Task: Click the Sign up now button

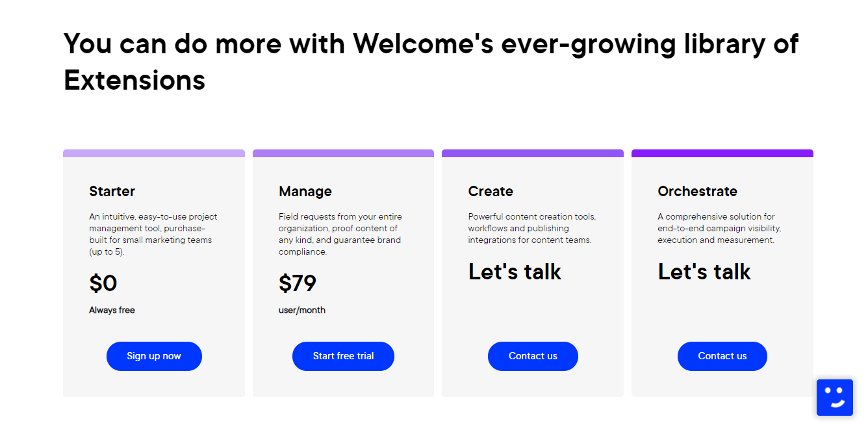Action: (x=154, y=356)
